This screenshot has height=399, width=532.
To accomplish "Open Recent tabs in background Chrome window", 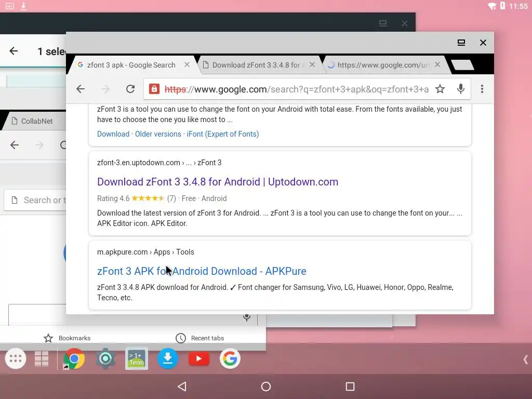I will [x=199, y=338].
